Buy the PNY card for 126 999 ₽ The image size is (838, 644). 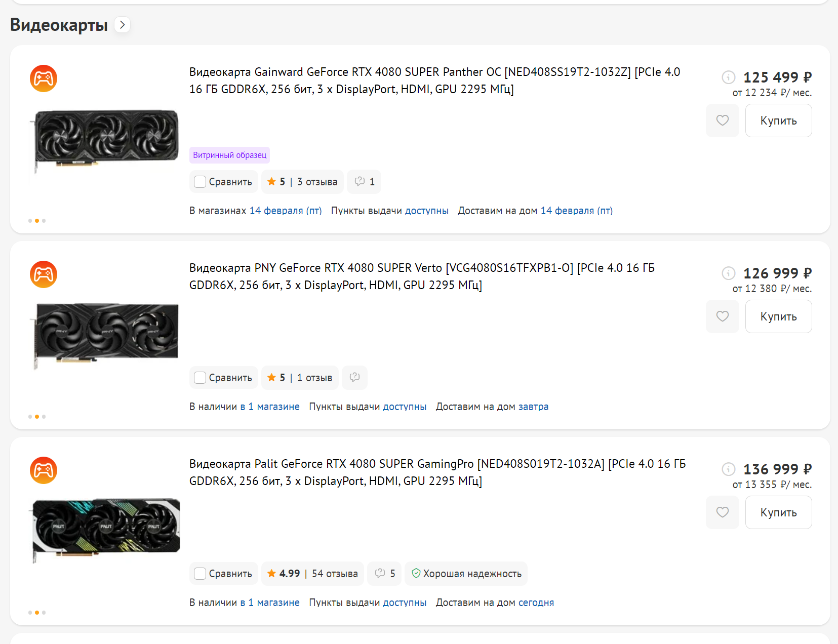tap(778, 316)
